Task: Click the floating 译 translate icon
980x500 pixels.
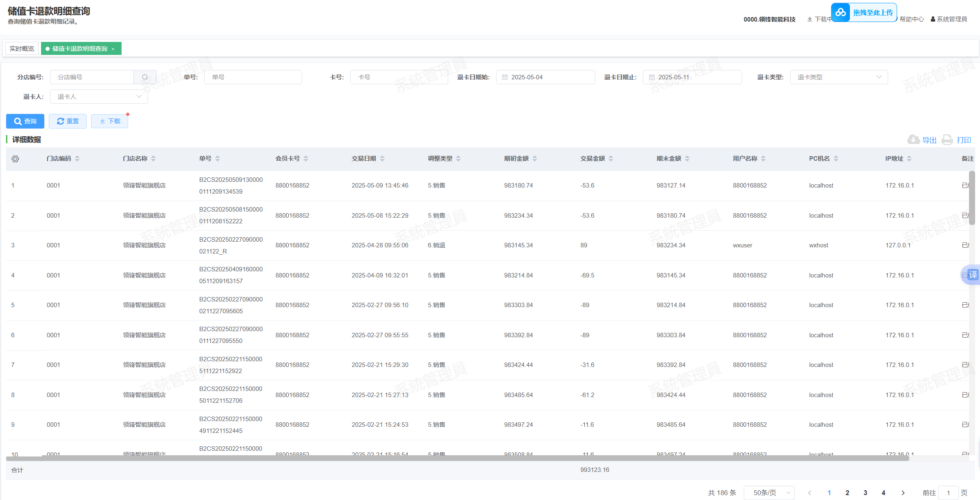Action: pyautogui.click(x=972, y=275)
